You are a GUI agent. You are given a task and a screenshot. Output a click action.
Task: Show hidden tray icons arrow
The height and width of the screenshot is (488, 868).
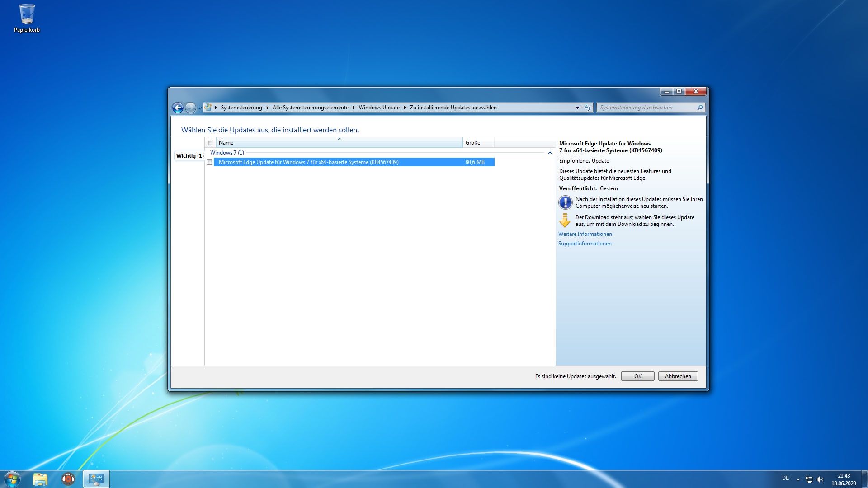[798, 479]
